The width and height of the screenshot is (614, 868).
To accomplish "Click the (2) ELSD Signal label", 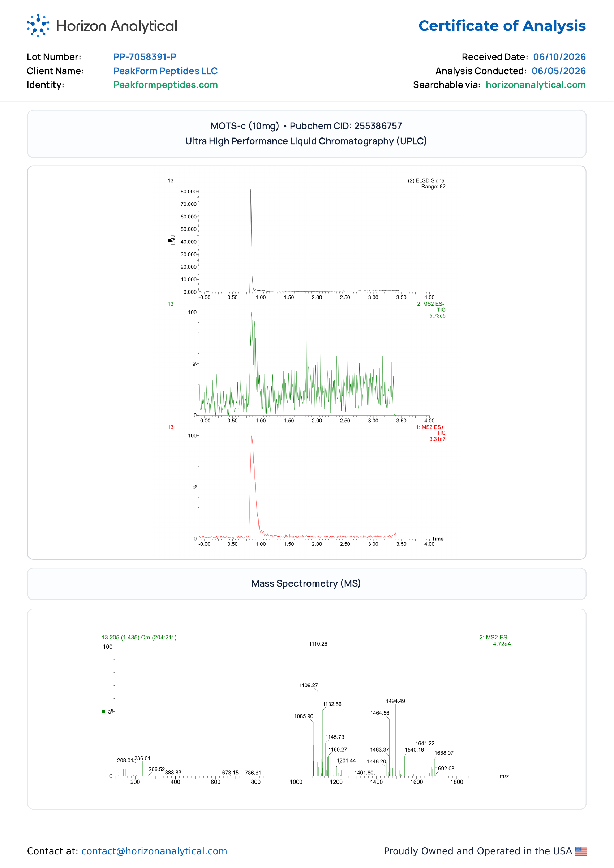I will click(426, 180).
